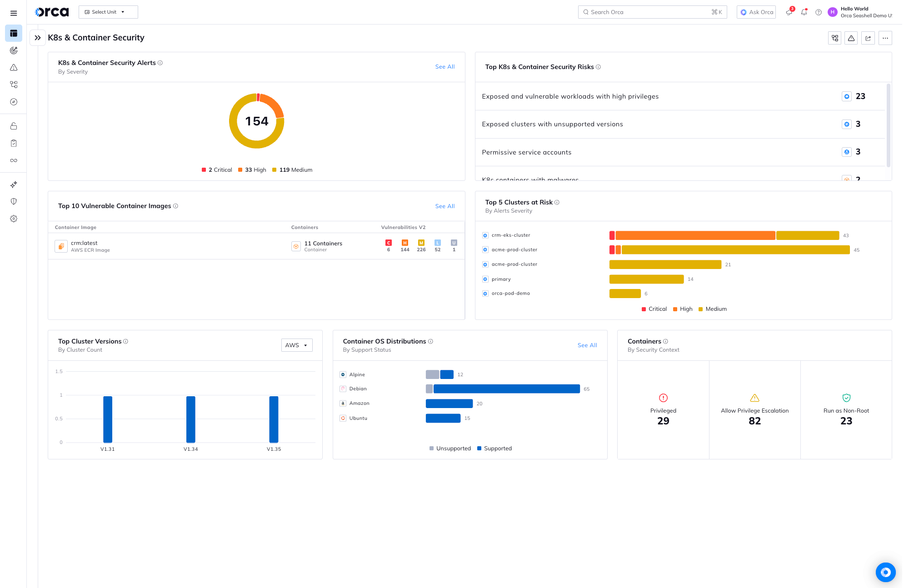909x588 pixels.
Task: Click the High vulnerabilities badge showing 144
Action: tap(405, 246)
